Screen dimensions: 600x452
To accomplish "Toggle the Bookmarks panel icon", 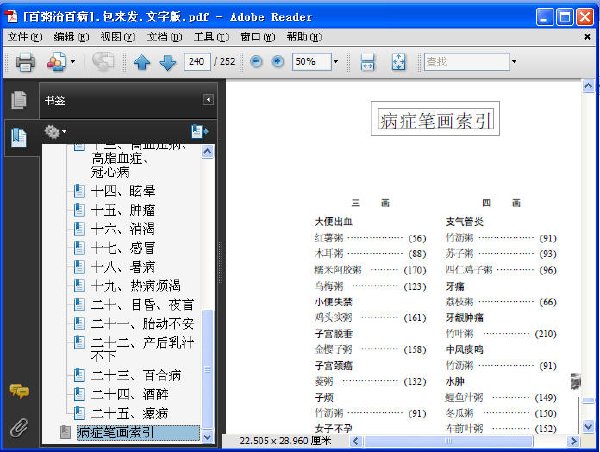I will 19,138.
